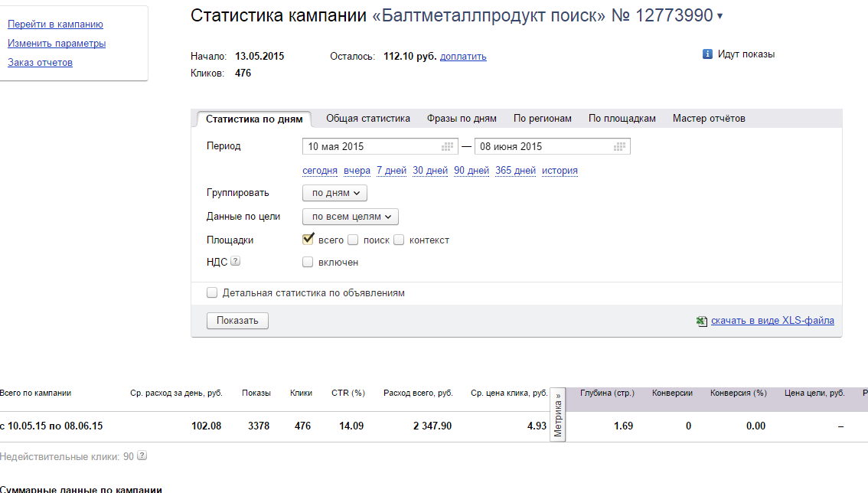This screenshot has width=868, height=493.
Task: Check «включен» to include НДС
Action: 308,262
